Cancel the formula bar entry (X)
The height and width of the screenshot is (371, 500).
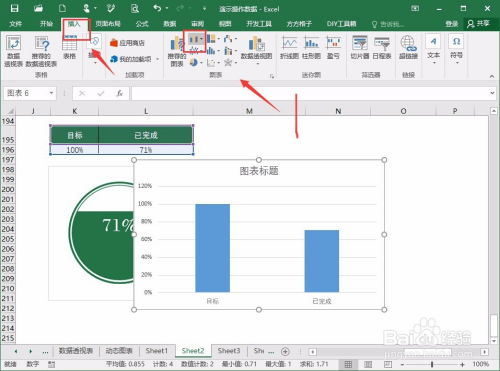pos(82,93)
